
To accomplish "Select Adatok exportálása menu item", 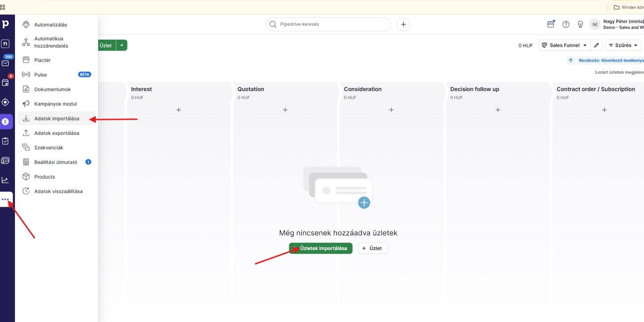I will 56,133.
